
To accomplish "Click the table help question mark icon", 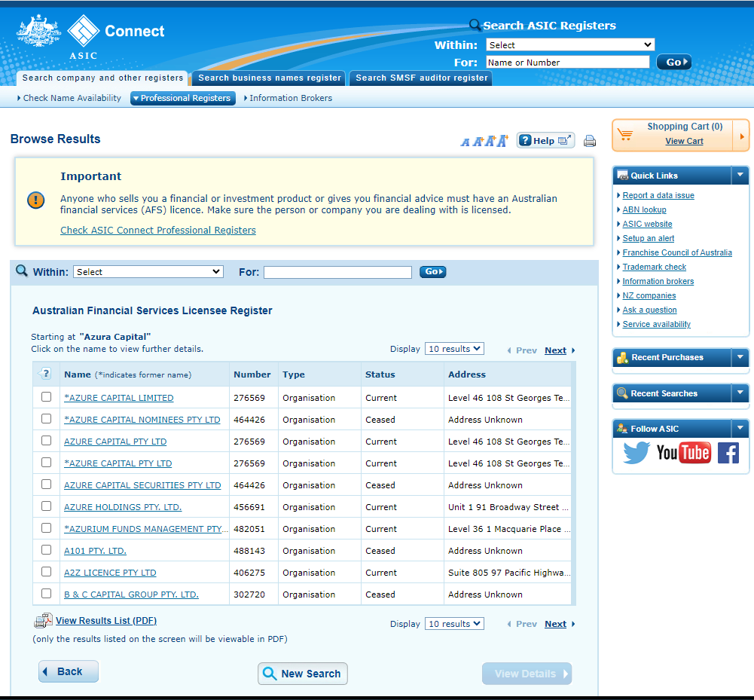I will coord(46,373).
